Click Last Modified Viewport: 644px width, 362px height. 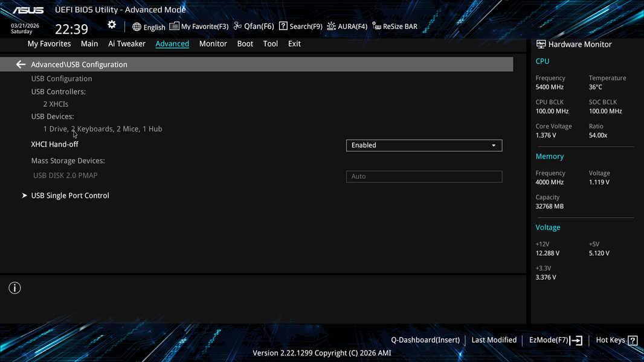pyautogui.click(x=494, y=340)
